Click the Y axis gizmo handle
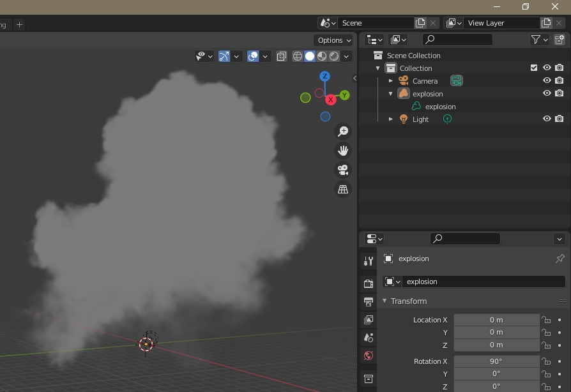 [x=344, y=95]
